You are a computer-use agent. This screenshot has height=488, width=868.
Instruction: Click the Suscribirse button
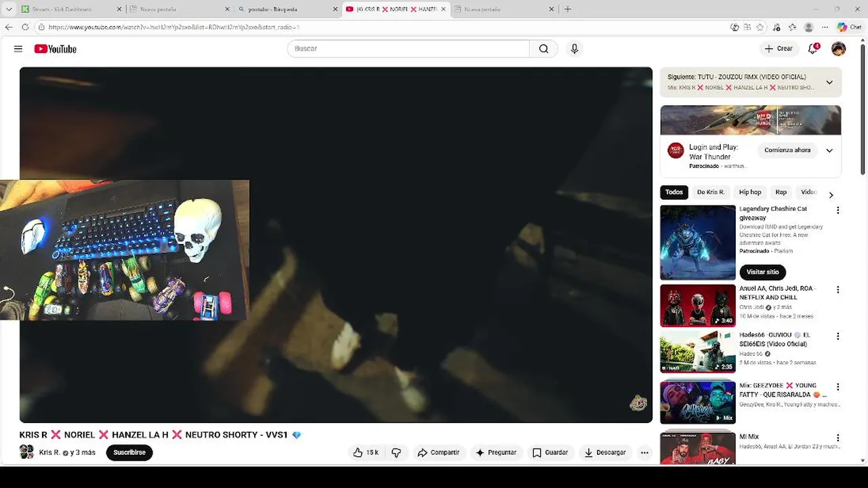(x=129, y=453)
